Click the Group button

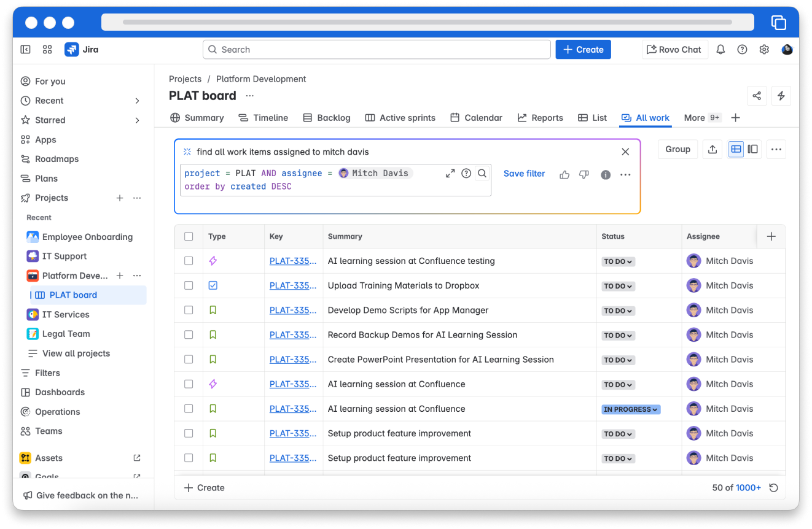(x=677, y=149)
